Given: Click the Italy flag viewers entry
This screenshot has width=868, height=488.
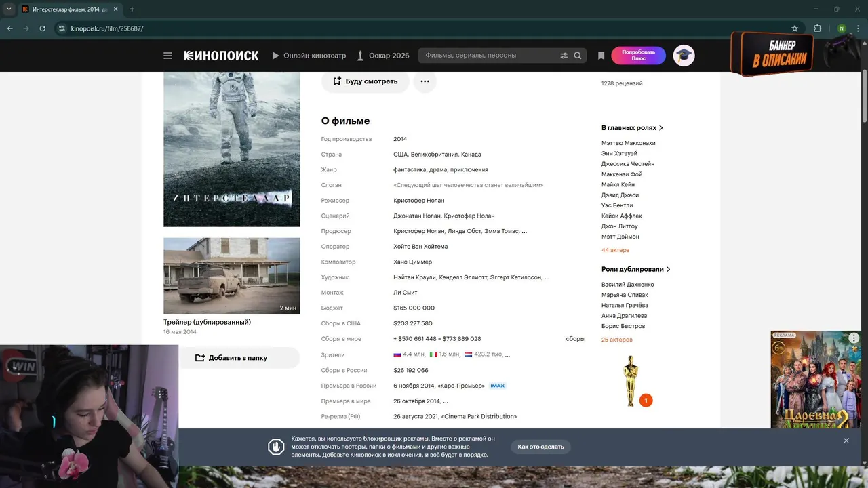Looking at the screenshot, I should point(445,354).
